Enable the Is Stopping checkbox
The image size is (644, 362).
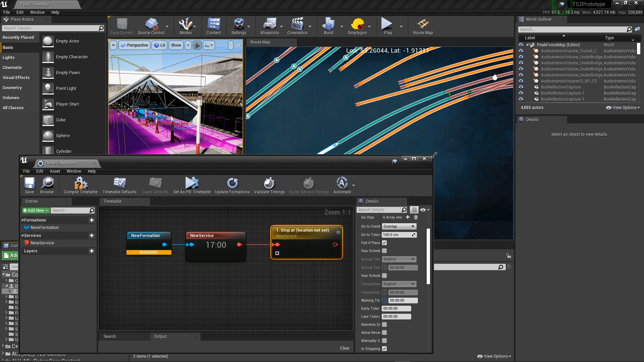coord(384,349)
